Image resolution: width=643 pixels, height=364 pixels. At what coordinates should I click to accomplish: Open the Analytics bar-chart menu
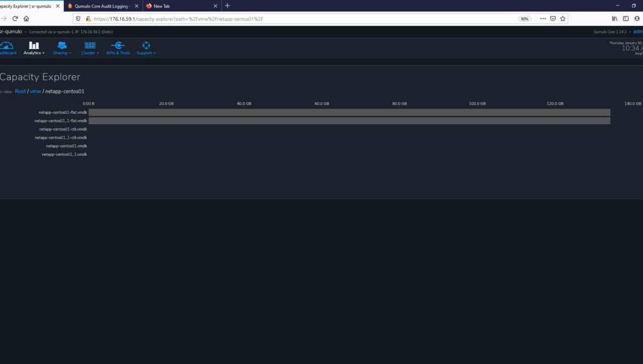coord(34,48)
